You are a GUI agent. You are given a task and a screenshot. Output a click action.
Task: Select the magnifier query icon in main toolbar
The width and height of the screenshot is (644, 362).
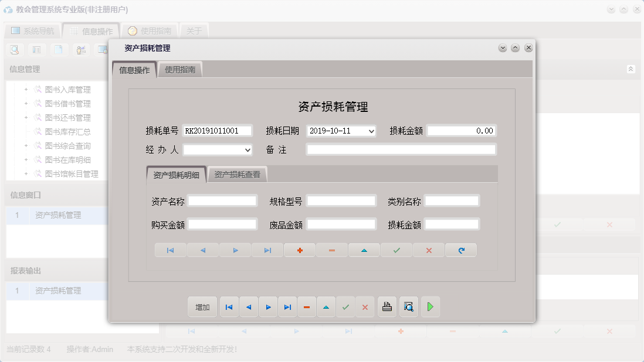(15, 50)
